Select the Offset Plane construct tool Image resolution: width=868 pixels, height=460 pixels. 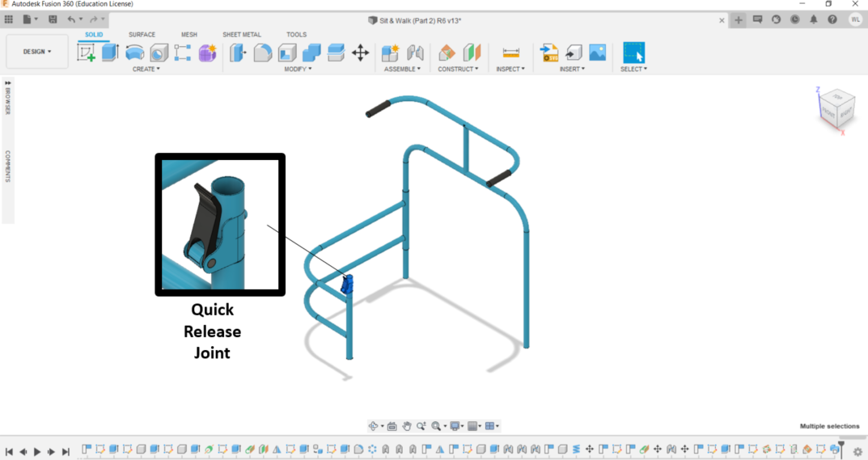point(447,53)
